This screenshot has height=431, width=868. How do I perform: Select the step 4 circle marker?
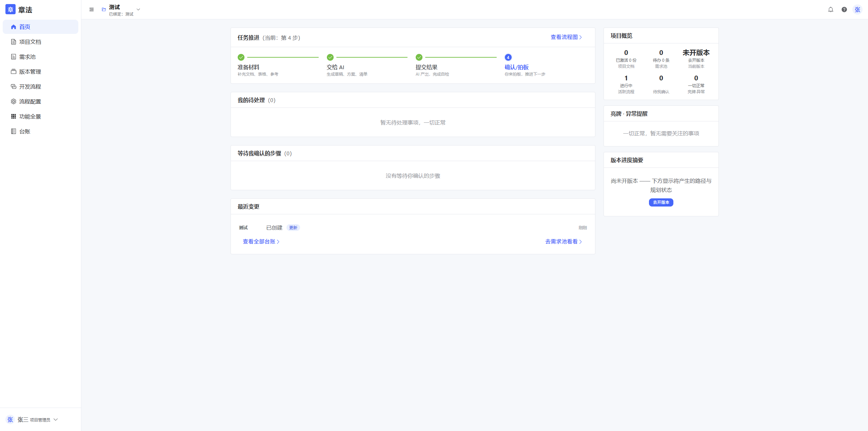click(508, 57)
